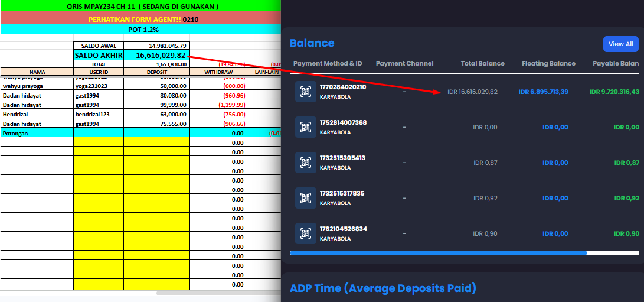Select deposit 63,000.00 cell
The image size is (644, 302).
(x=156, y=114)
